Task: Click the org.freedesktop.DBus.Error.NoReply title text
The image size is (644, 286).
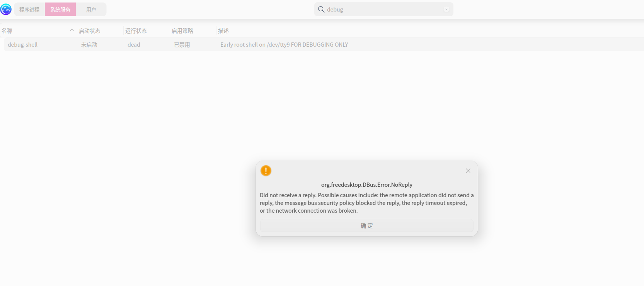Action: click(x=367, y=185)
